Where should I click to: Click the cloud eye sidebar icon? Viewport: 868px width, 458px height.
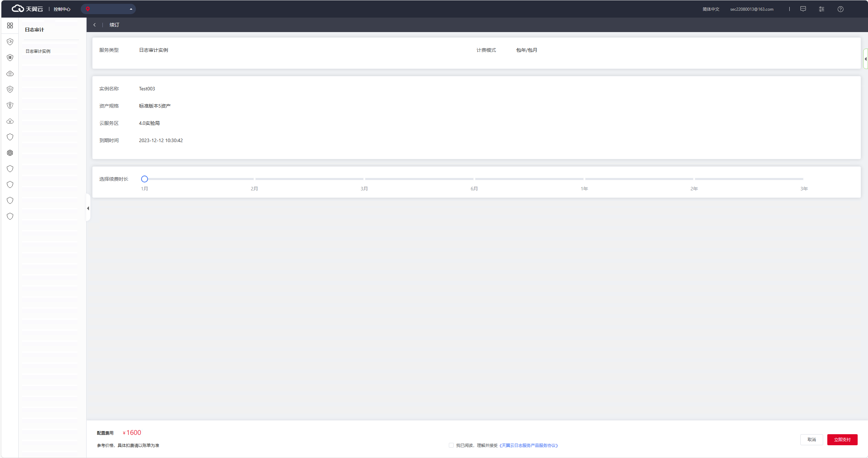[x=10, y=73]
